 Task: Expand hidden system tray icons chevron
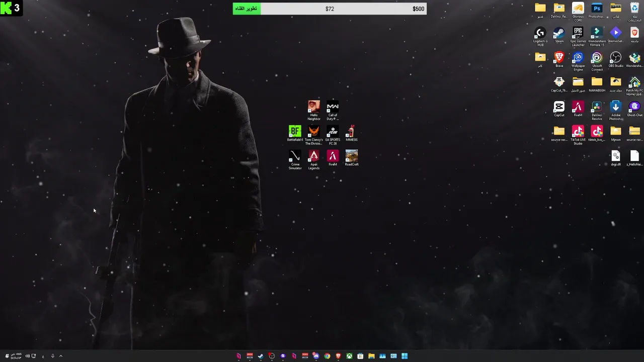[61, 356]
